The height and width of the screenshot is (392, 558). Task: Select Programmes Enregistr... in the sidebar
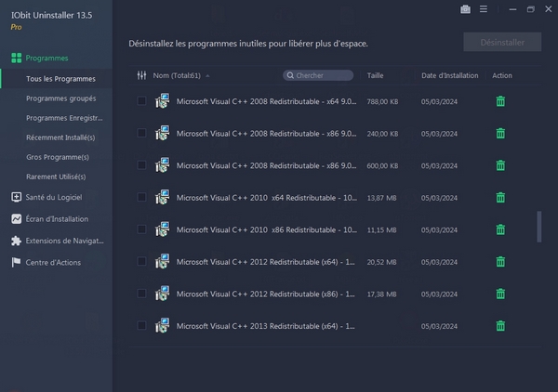(64, 118)
